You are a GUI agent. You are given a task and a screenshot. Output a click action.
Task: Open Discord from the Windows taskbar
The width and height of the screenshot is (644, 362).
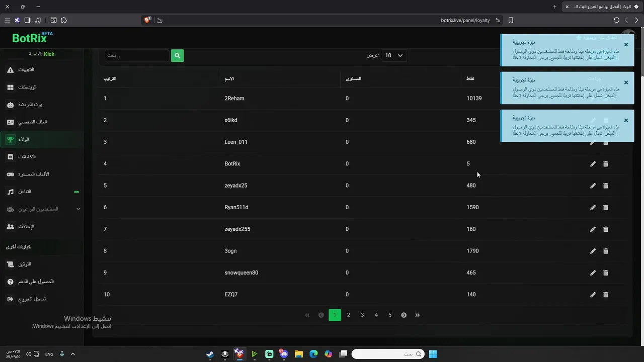click(284, 354)
